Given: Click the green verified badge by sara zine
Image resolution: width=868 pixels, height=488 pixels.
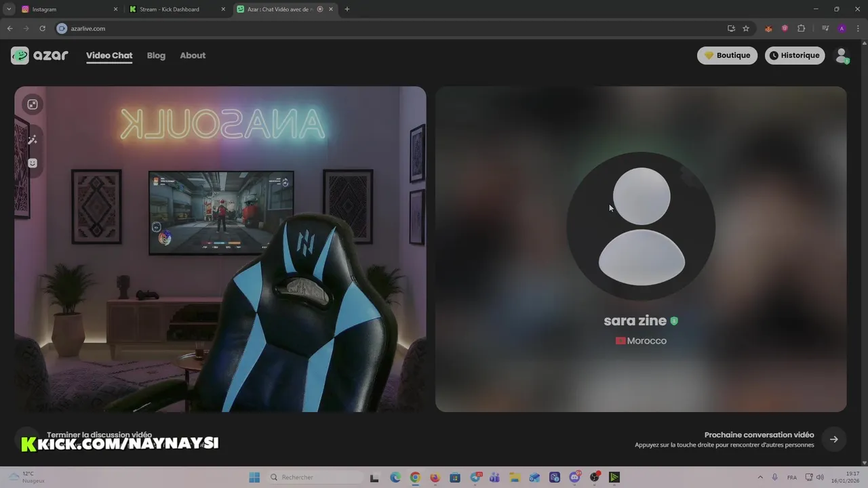Looking at the screenshot, I should click(x=674, y=321).
